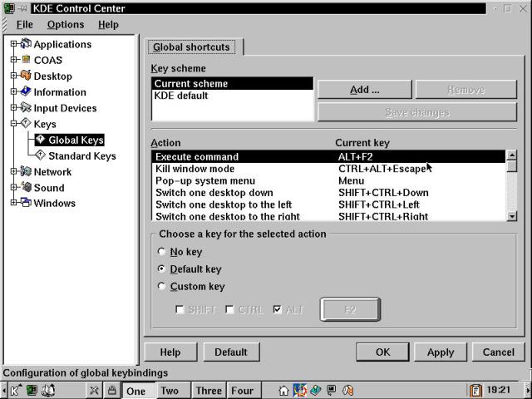
Task: Click the Network category icon
Action: tap(26, 172)
